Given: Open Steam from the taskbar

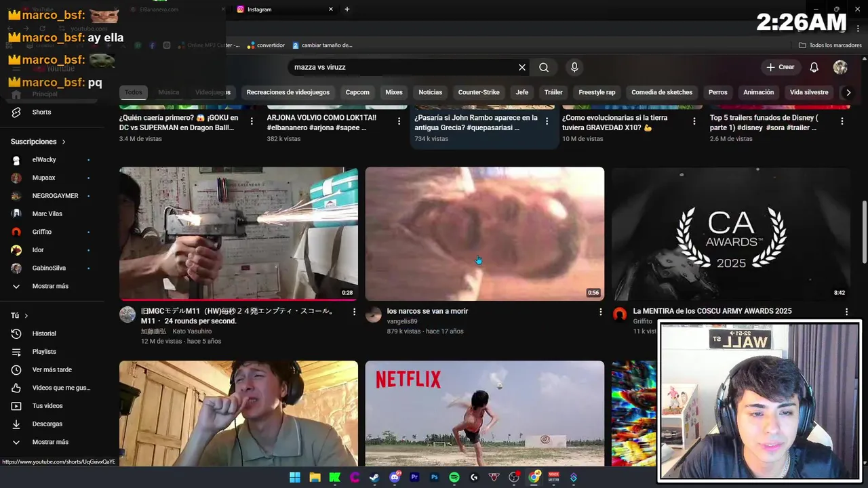Looking at the screenshot, I should (x=374, y=477).
